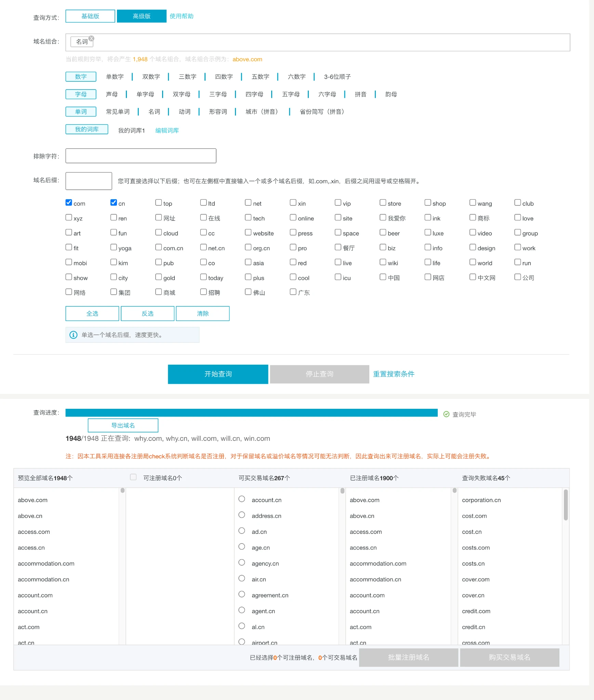
Task: Click the info icon beside the single-suffix tip
Action: tap(73, 335)
